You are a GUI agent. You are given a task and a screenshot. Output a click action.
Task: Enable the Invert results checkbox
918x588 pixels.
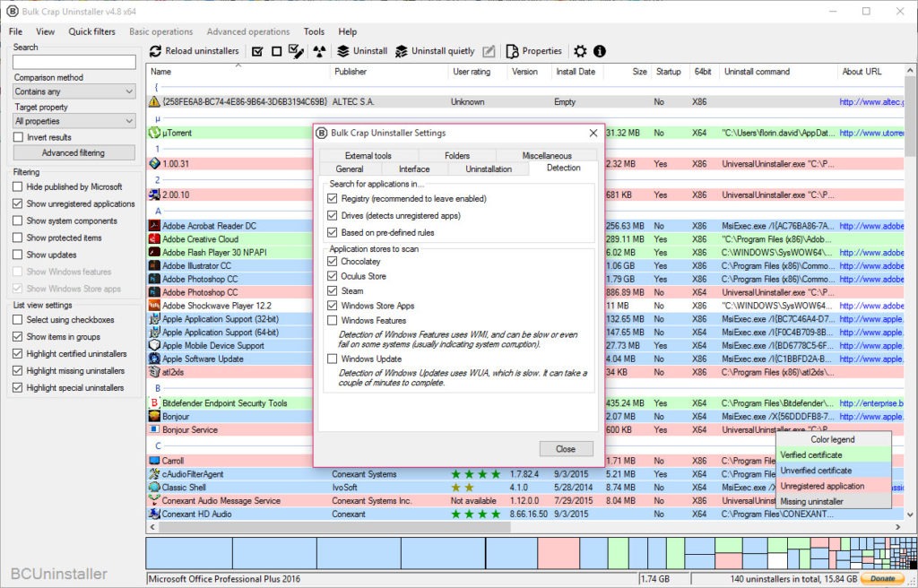[x=18, y=137]
